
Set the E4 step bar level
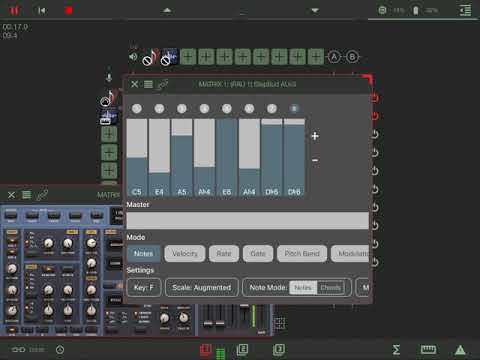click(x=159, y=157)
